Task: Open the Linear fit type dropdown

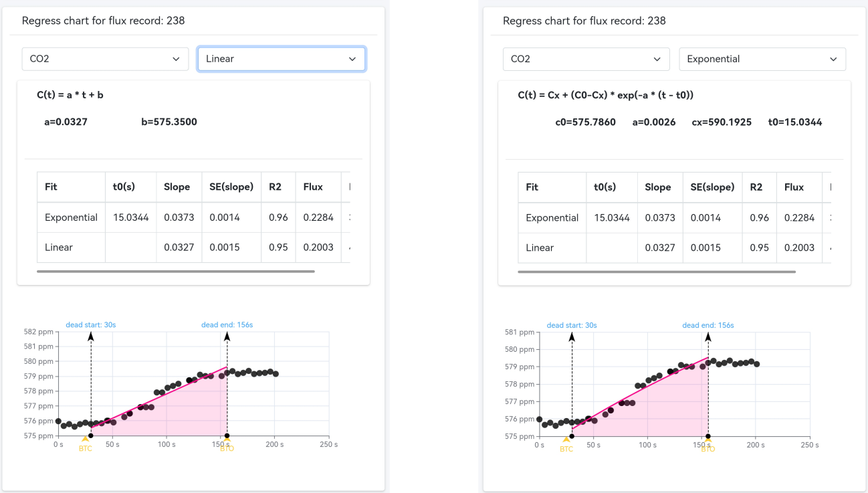Action: click(x=281, y=59)
